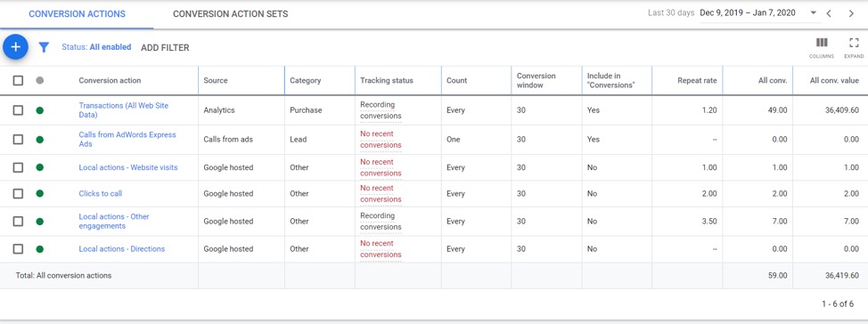The height and width of the screenshot is (324, 868).
Task: Open Local actions - Website visits link
Action: (128, 167)
